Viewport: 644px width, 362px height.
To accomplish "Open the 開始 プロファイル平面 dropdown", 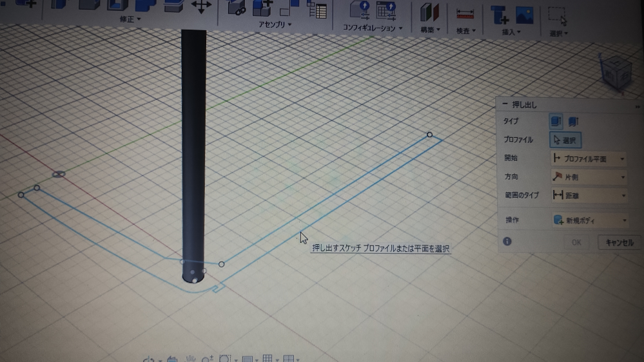I will [589, 158].
